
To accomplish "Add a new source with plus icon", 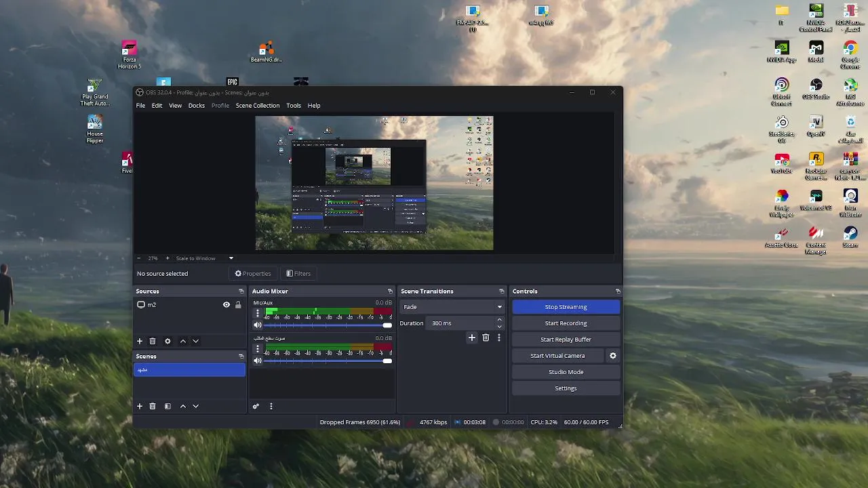I will 140,341.
